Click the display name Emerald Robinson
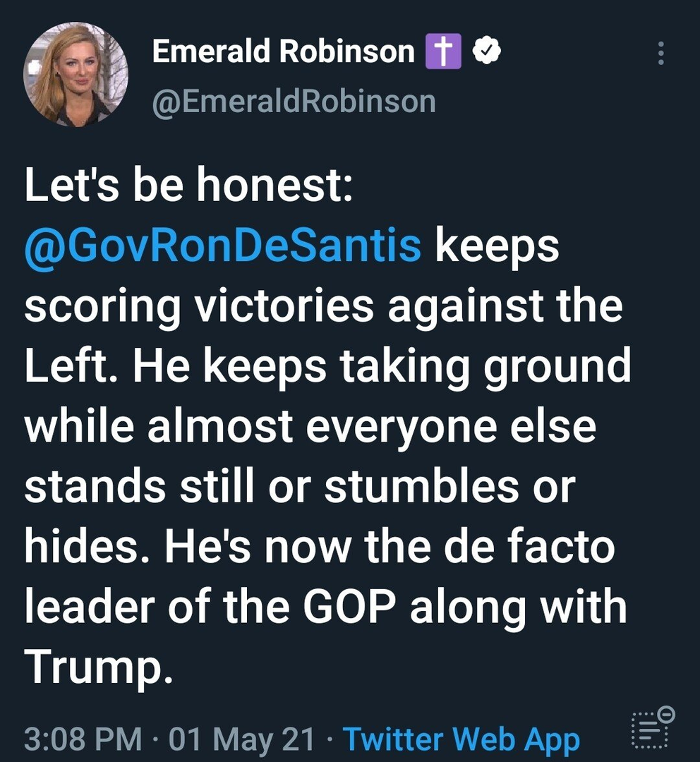Screen dimensions: 700x762 (x=283, y=52)
